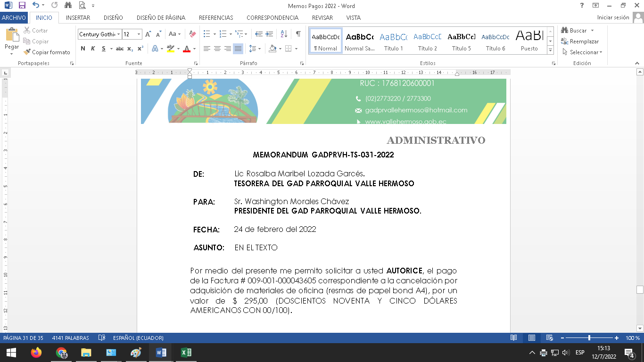
Task: Click the increase indent icon
Action: (269, 34)
